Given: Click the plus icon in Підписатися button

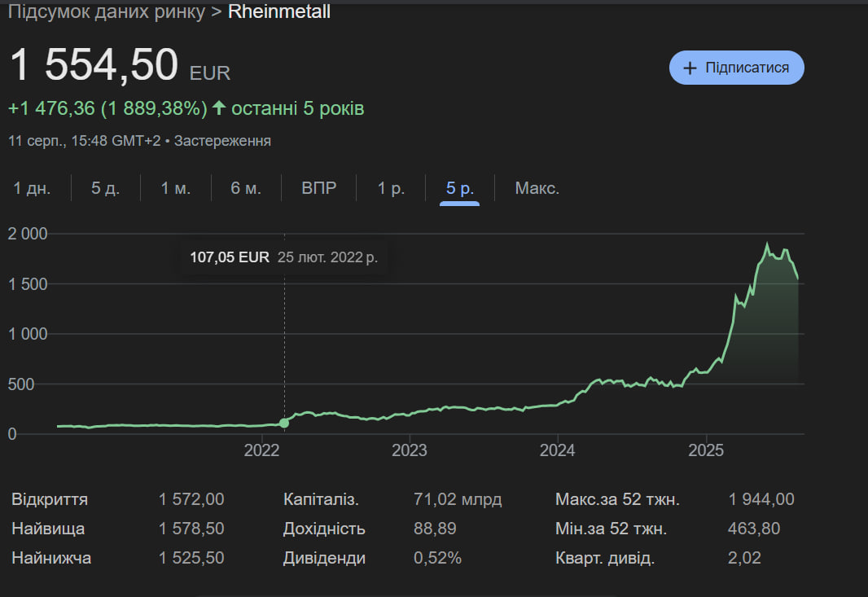Looking at the screenshot, I should [690, 68].
